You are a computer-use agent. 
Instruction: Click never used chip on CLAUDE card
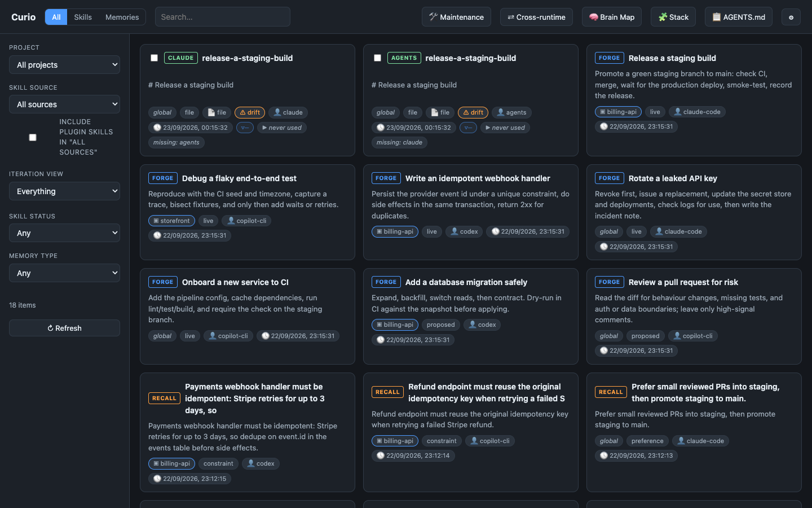coord(282,128)
